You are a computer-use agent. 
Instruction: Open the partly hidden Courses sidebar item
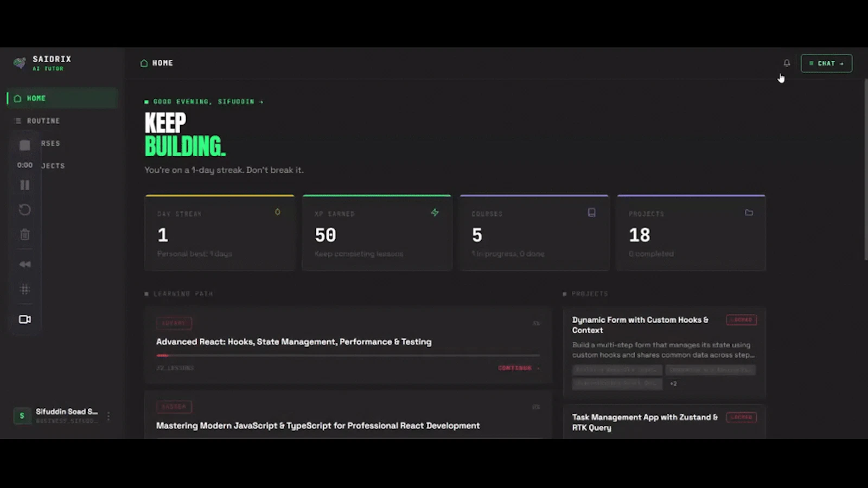coord(50,144)
